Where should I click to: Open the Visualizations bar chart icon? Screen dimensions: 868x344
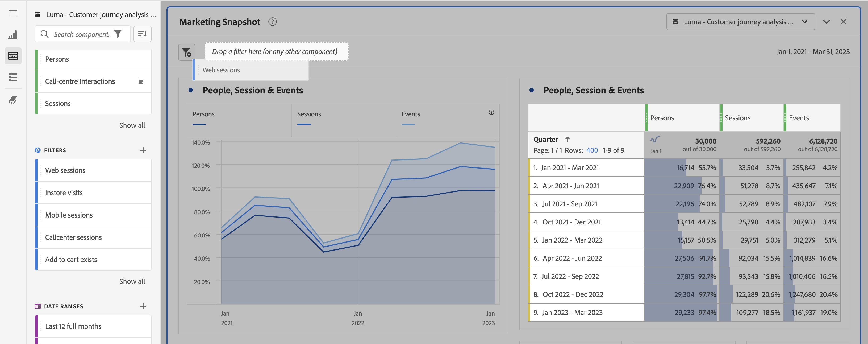point(13,34)
